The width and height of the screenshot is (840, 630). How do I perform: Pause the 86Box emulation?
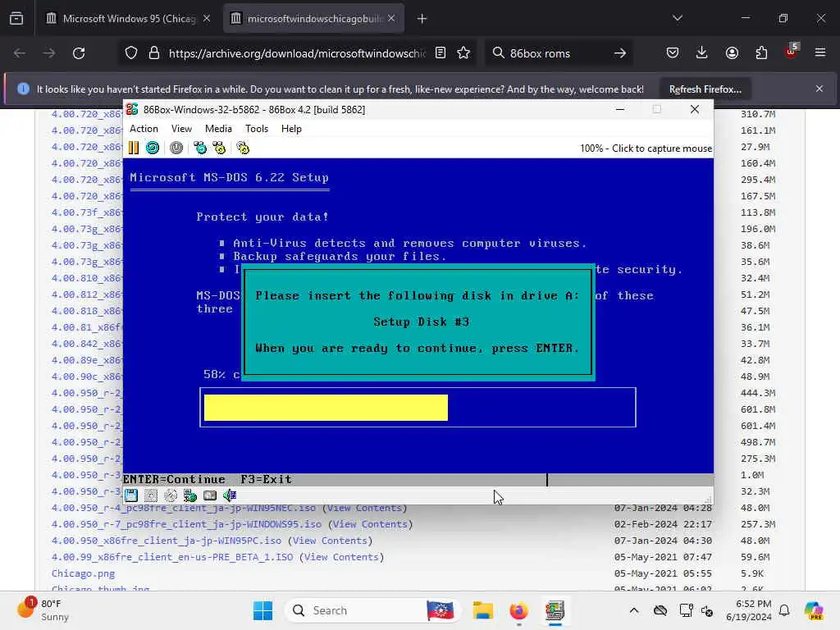(134, 148)
